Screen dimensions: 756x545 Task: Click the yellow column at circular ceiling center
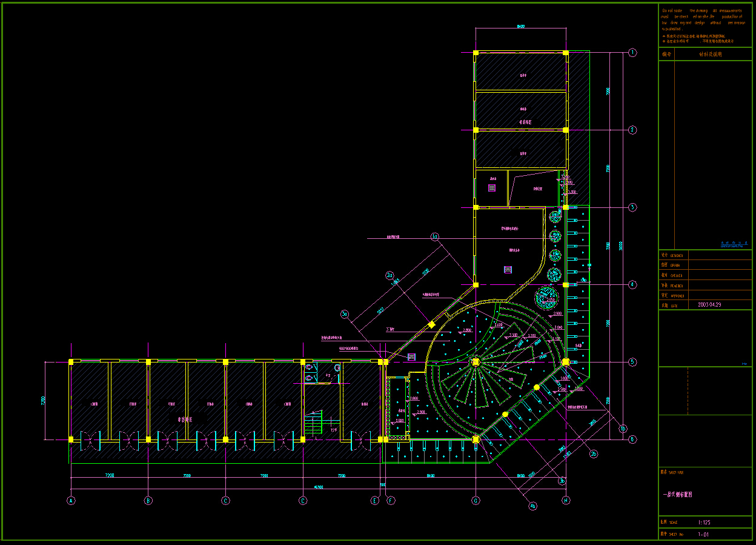pyautogui.click(x=476, y=362)
